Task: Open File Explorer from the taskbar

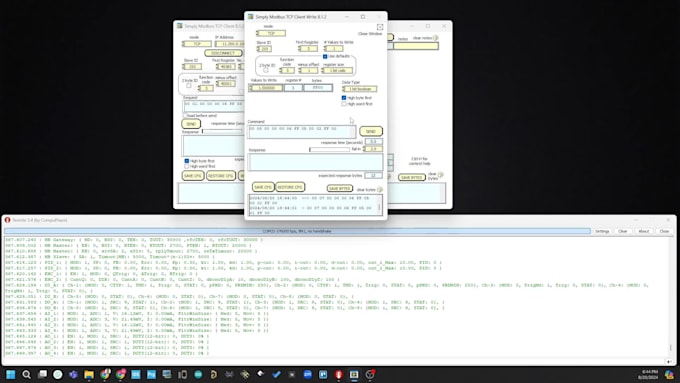Action: click(x=89, y=374)
